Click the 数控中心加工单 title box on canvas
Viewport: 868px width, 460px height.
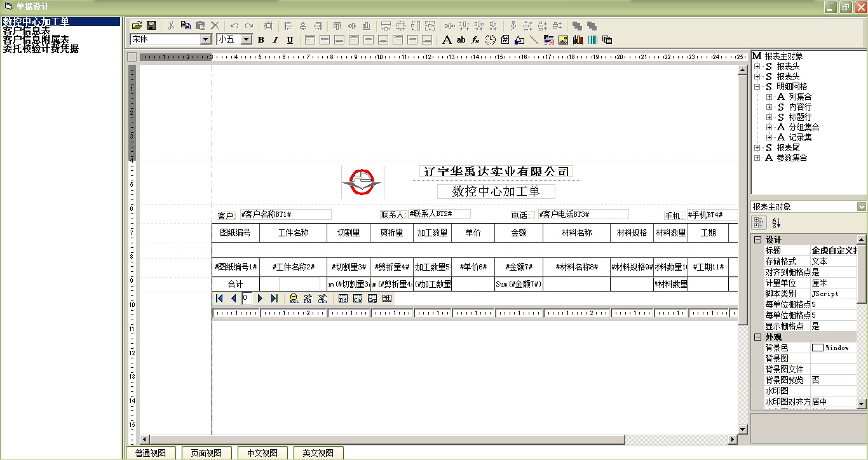coord(496,191)
